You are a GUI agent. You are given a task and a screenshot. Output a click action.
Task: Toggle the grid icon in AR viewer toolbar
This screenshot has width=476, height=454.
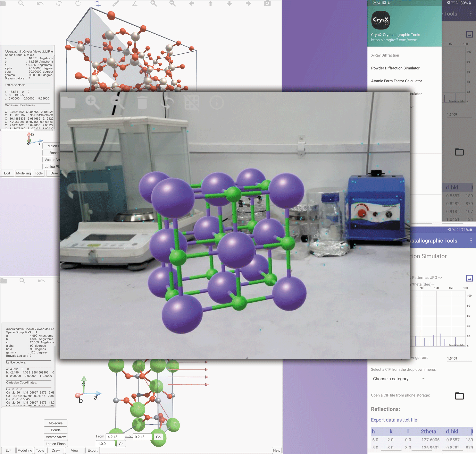[192, 102]
